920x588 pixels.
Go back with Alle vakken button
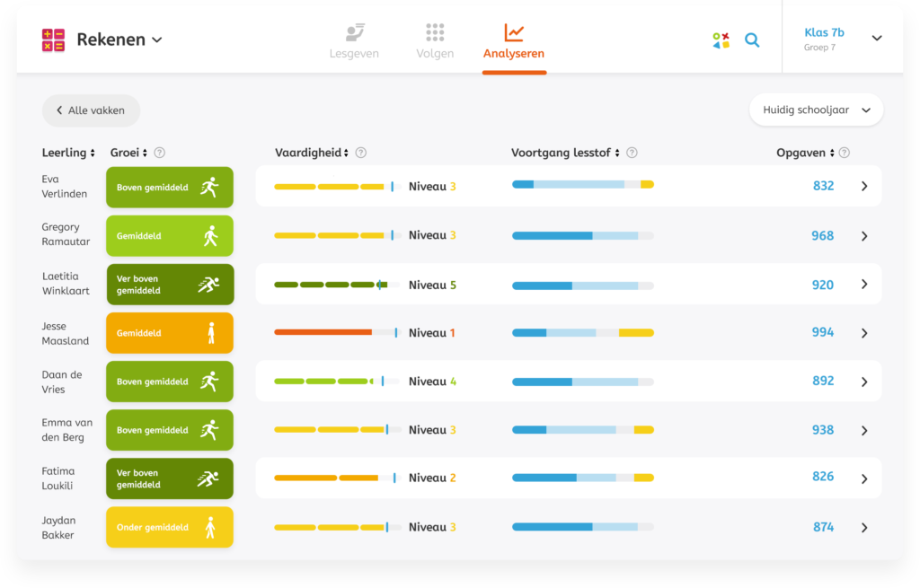tap(91, 110)
